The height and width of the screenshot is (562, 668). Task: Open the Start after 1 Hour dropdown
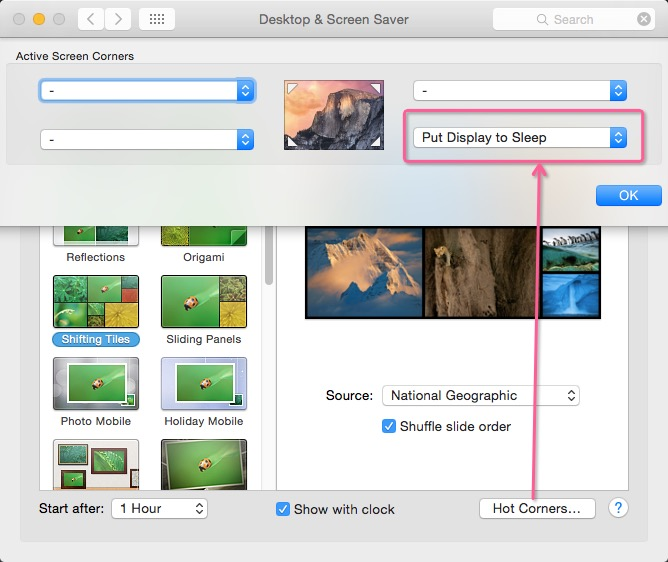[x=159, y=508]
